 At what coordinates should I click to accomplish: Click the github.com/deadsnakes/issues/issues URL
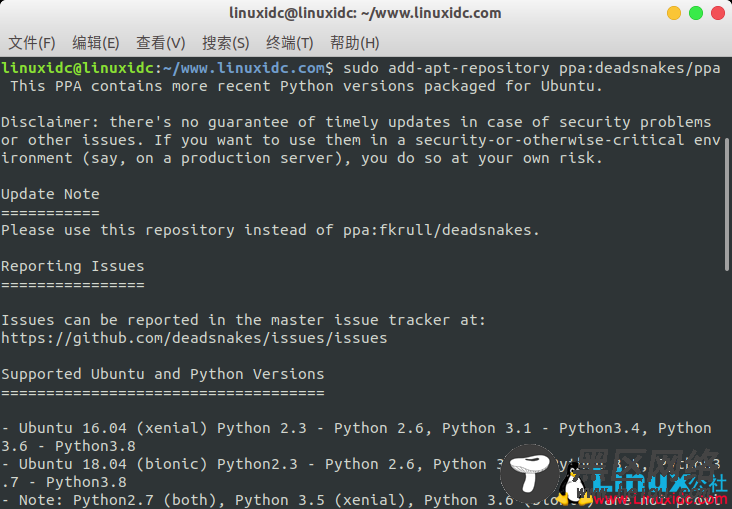tap(194, 338)
